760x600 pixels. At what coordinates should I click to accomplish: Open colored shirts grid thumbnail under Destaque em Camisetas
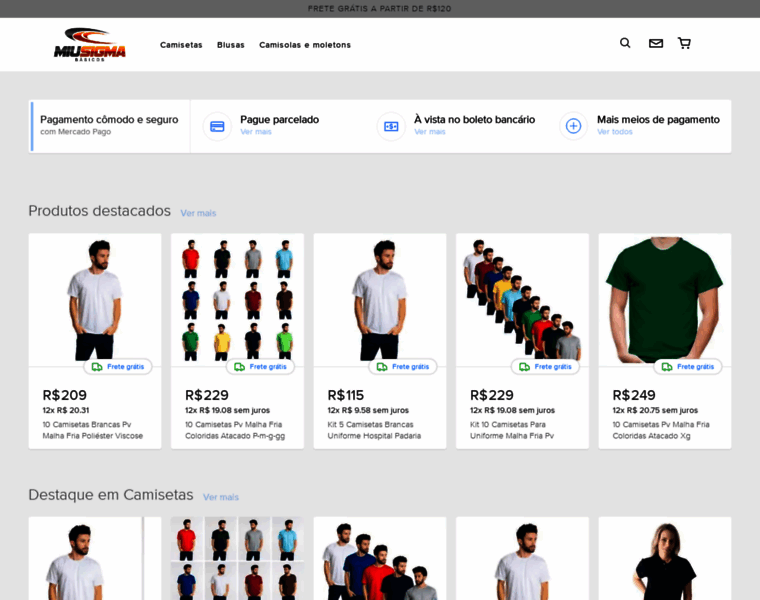[x=238, y=558]
